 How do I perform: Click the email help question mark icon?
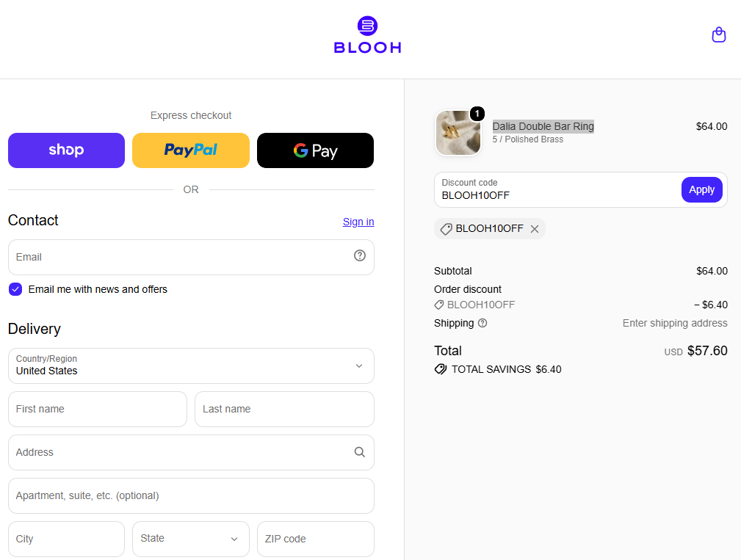click(360, 255)
